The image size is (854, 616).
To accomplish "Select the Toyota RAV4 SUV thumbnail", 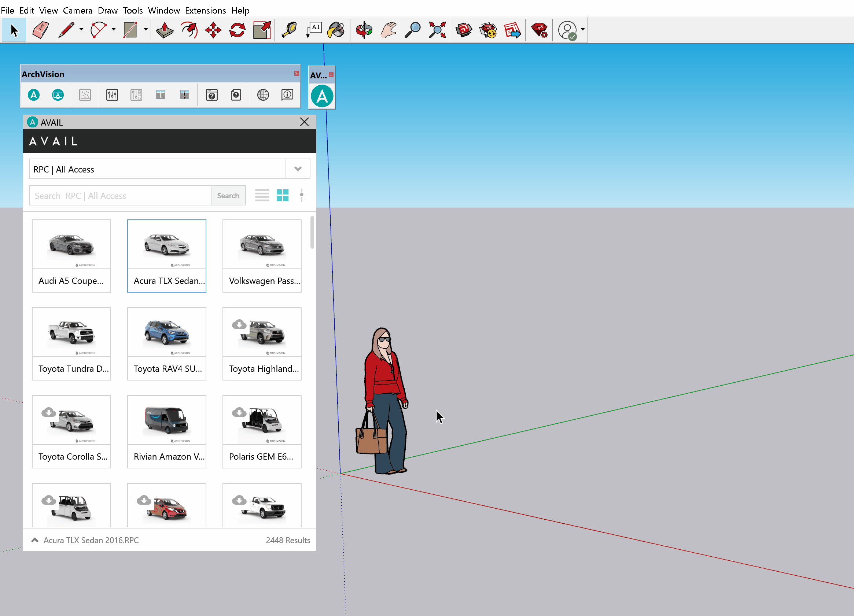I will [166, 332].
